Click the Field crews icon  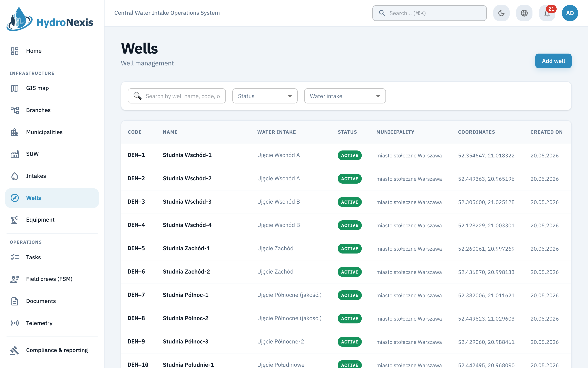pyautogui.click(x=14, y=279)
